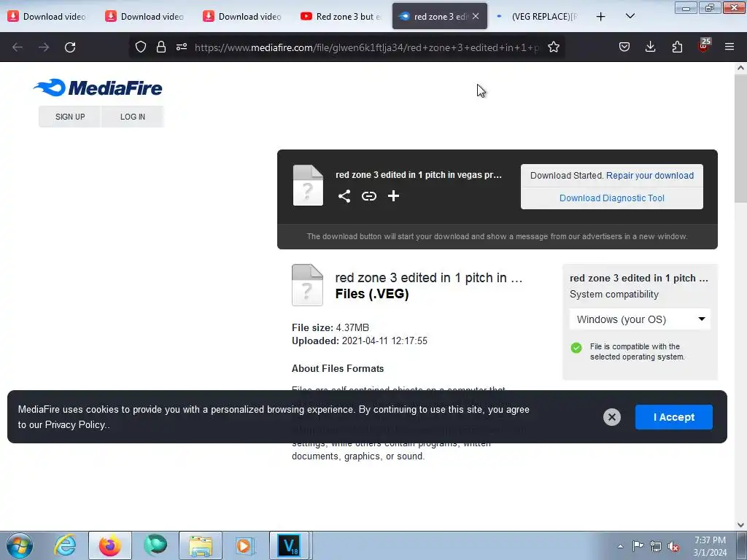The image size is (747, 560).
Task: Open the Windows (your OS) dropdown
Action: pyautogui.click(x=640, y=319)
